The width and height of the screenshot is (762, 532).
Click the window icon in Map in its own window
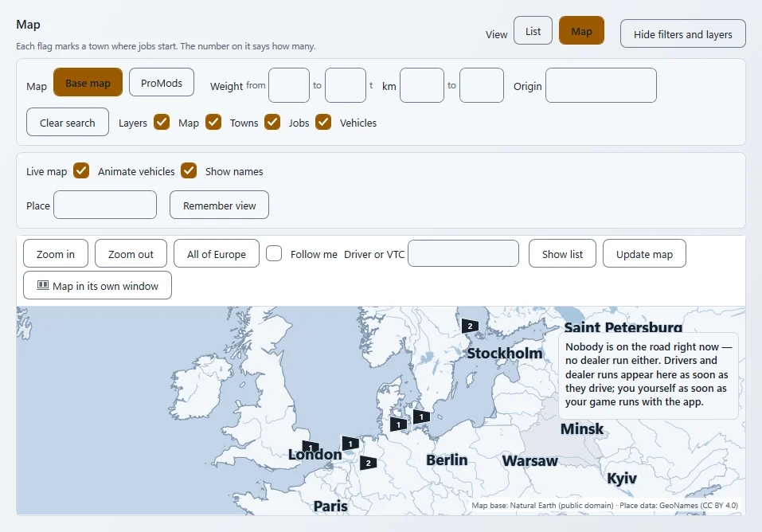[43, 285]
